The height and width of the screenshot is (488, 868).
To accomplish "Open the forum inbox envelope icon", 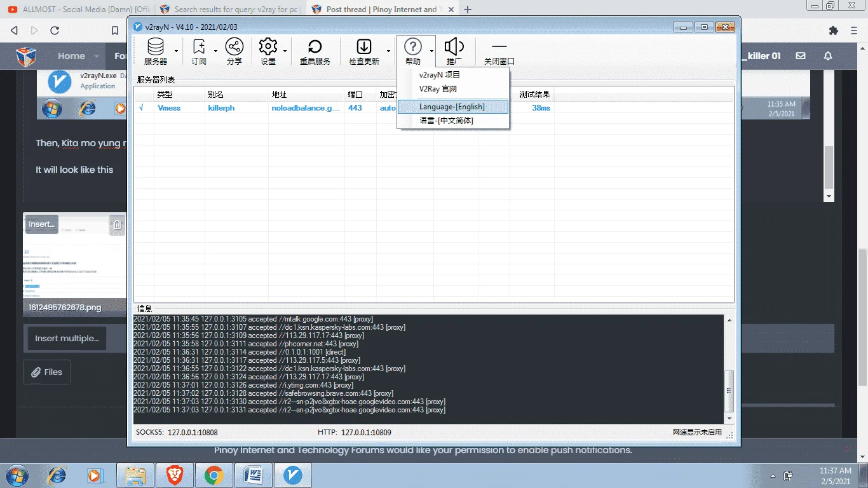I will (x=801, y=56).
